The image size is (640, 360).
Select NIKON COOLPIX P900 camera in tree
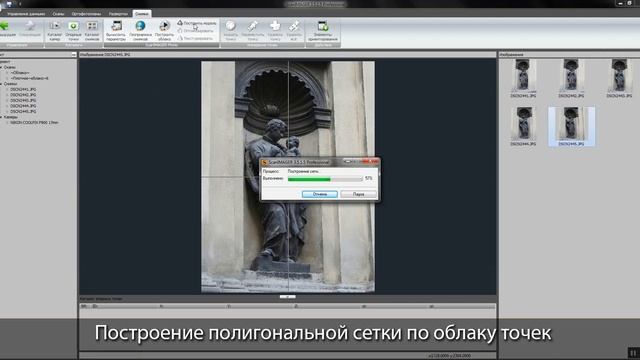pyautogui.click(x=34, y=122)
